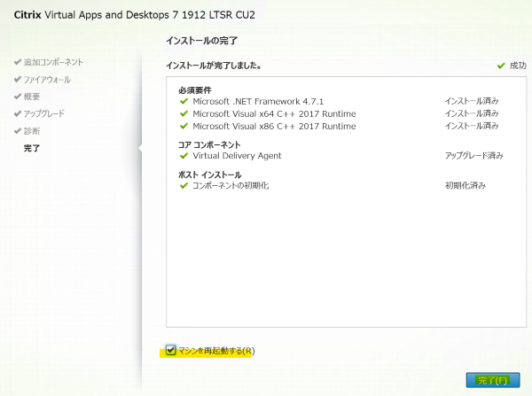532x396 pixels.
Task: Click the Virtual Delivery Agent text
Action: 237,156
